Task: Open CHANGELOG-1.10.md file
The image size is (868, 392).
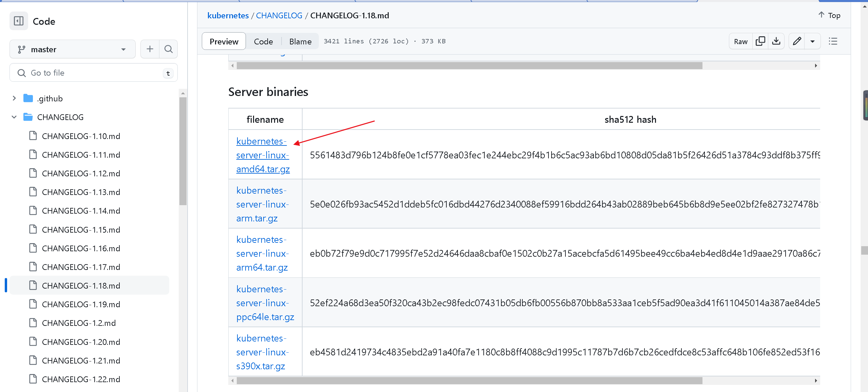Action: pos(81,136)
